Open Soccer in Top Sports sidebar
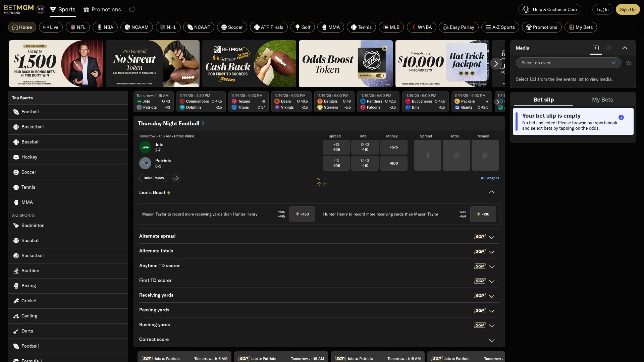 point(68,172)
